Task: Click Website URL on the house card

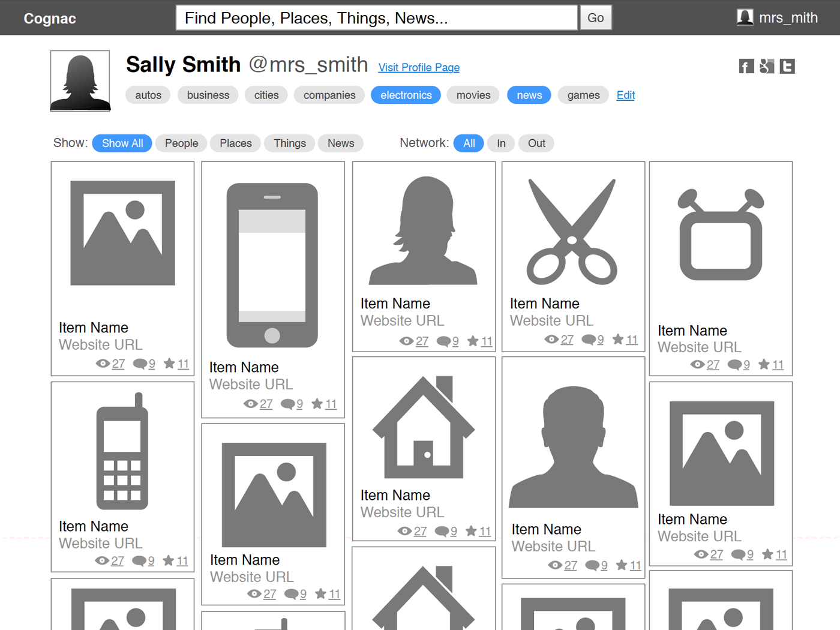Action: pos(403,512)
